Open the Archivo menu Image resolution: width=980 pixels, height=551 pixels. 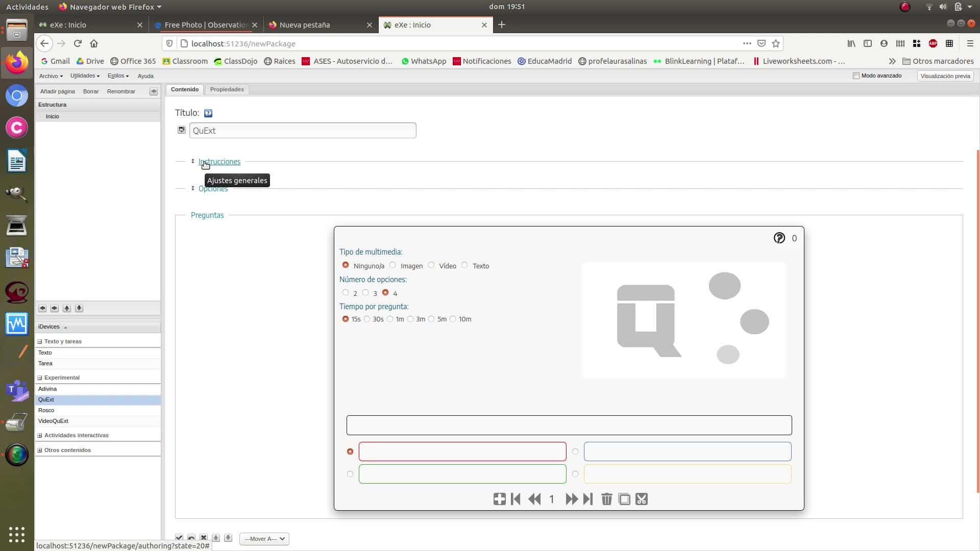(51, 76)
